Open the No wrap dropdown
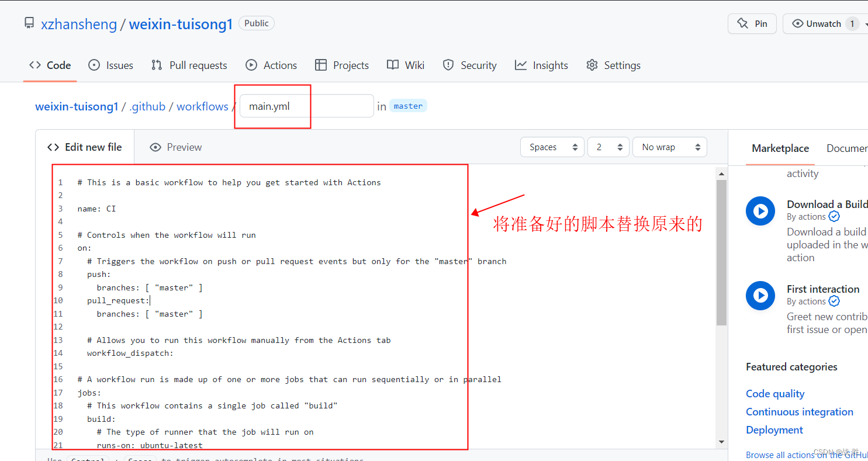This screenshot has height=461, width=868. [669, 147]
